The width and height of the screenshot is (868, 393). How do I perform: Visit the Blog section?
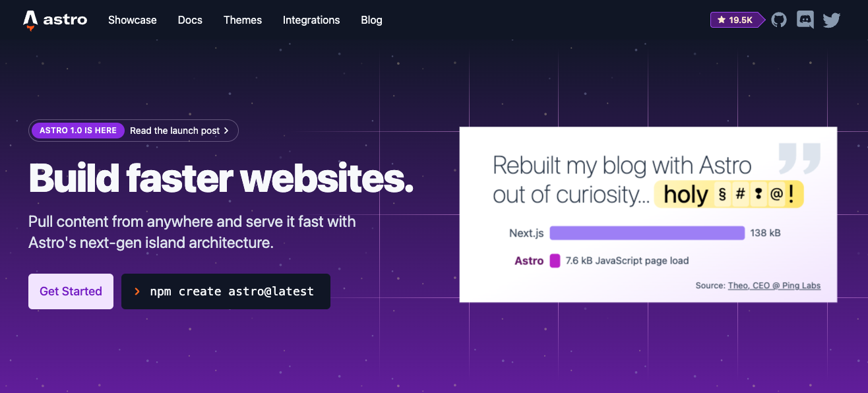tap(371, 20)
